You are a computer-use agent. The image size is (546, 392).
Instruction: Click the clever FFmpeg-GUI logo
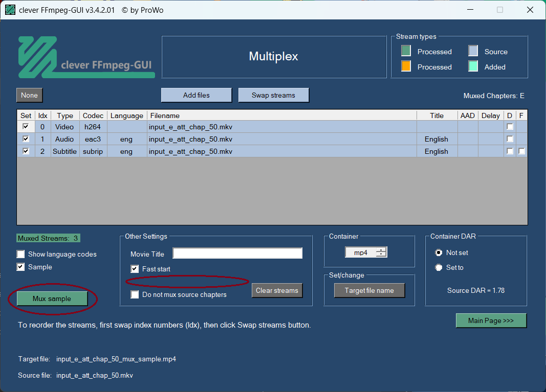86,57
